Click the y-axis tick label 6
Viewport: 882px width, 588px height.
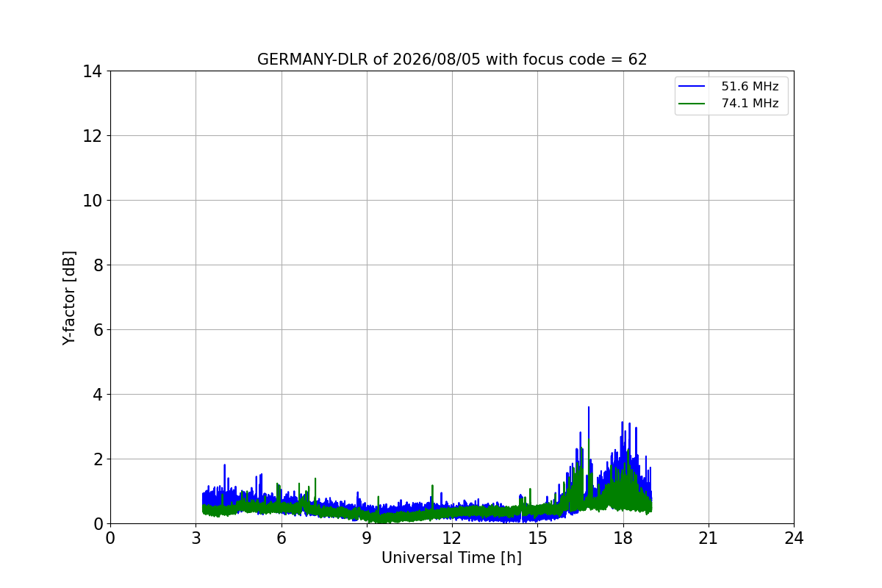pyautogui.click(x=97, y=330)
